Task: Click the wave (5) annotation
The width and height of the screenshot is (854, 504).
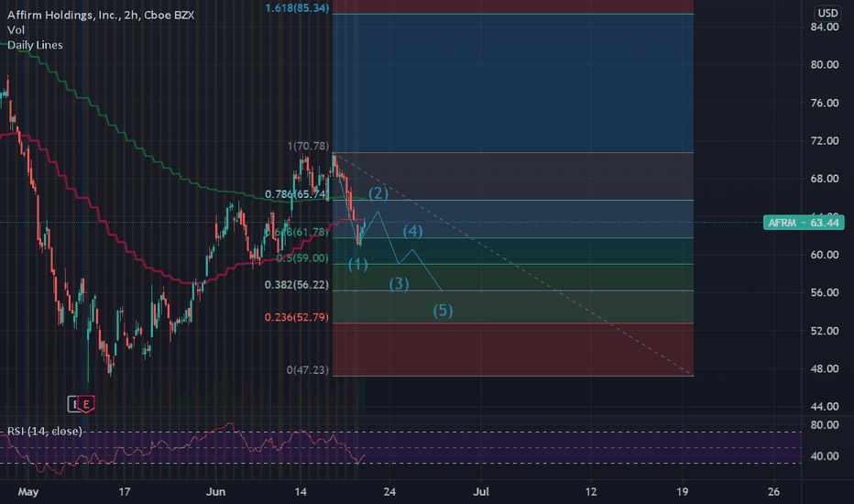Action: coord(443,311)
